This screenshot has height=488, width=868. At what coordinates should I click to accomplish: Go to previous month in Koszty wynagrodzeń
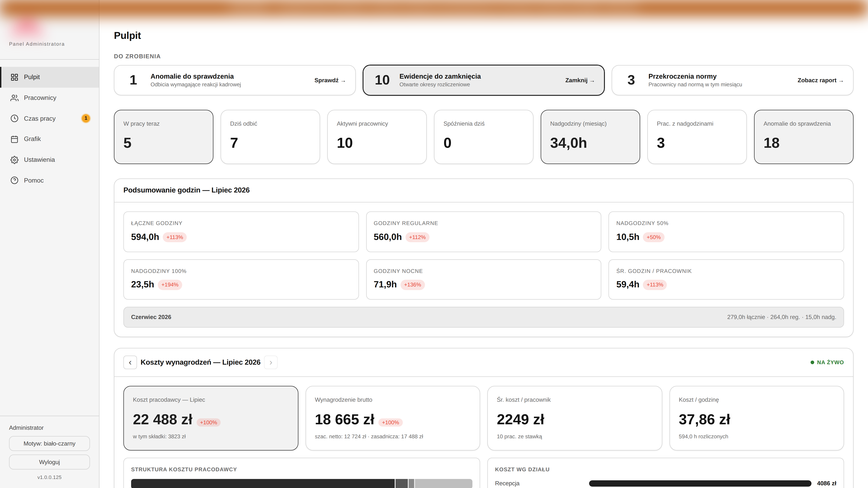click(130, 362)
